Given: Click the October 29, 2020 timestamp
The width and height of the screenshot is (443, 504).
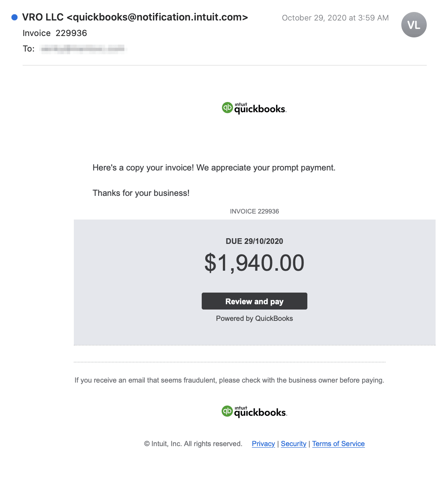Looking at the screenshot, I should (335, 18).
